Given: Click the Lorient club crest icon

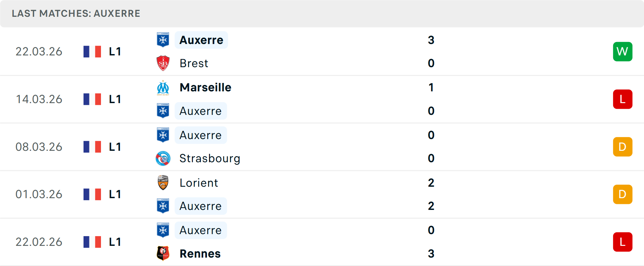Looking at the screenshot, I should 163,183.
